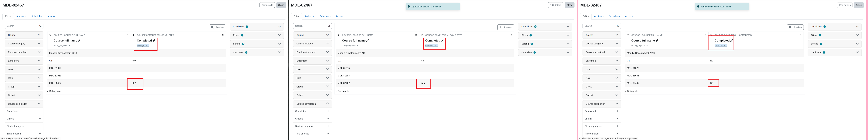This screenshot has height=140, width=868.
Task: Open the Minimum aggregation dropdown under Completed
Action: [x=720, y=46]
